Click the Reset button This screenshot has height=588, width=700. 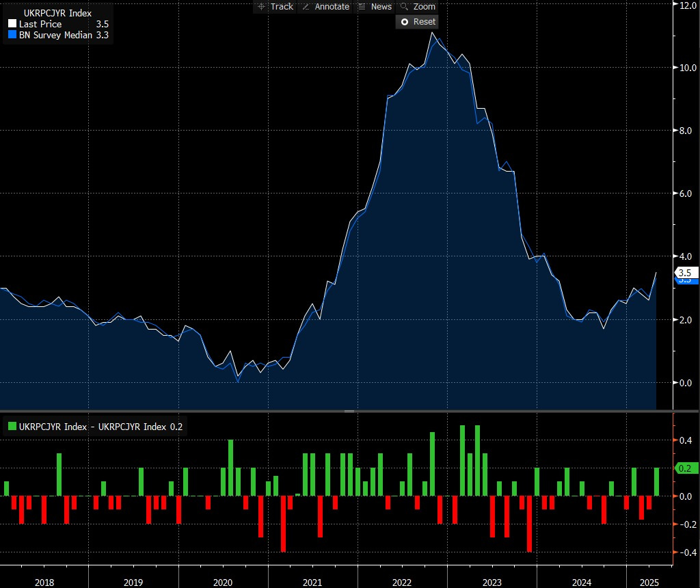pos(418,22)
